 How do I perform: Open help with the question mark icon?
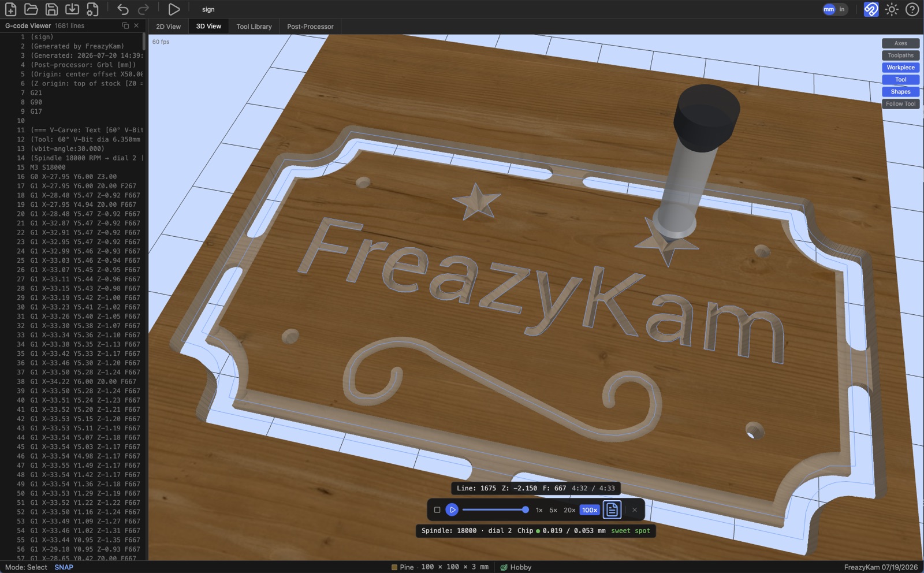pyautogui.click(x=912, y=9)
